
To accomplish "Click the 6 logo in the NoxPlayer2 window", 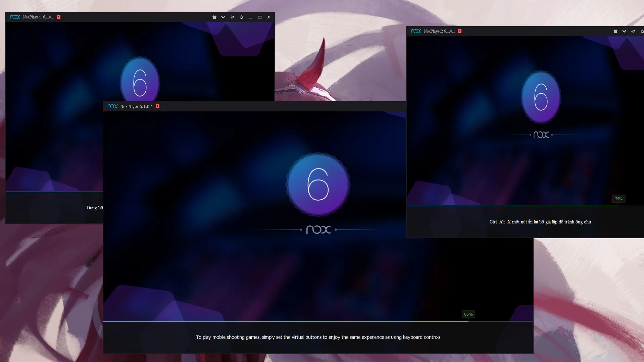I will click(x=541, y=97).
